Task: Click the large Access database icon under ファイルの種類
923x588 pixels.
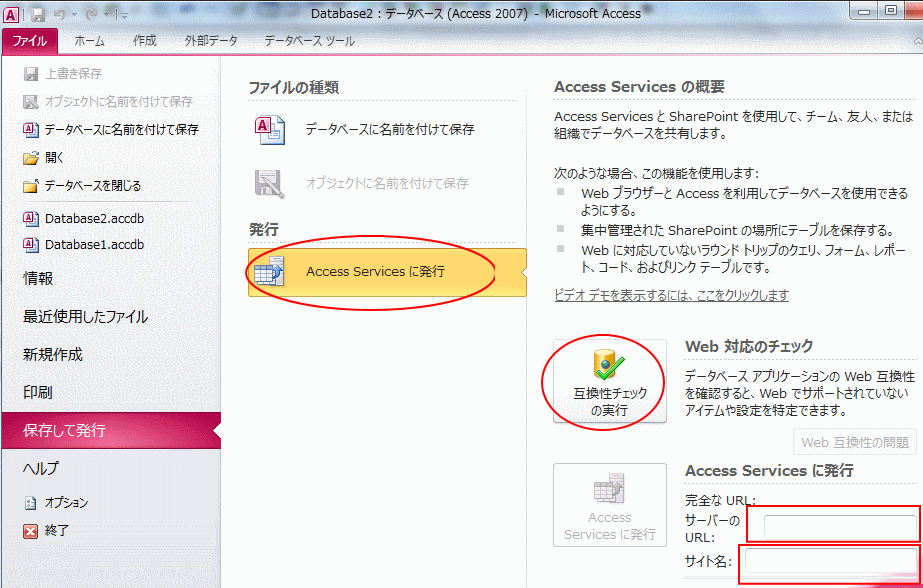Action: [x=270, y=130]
